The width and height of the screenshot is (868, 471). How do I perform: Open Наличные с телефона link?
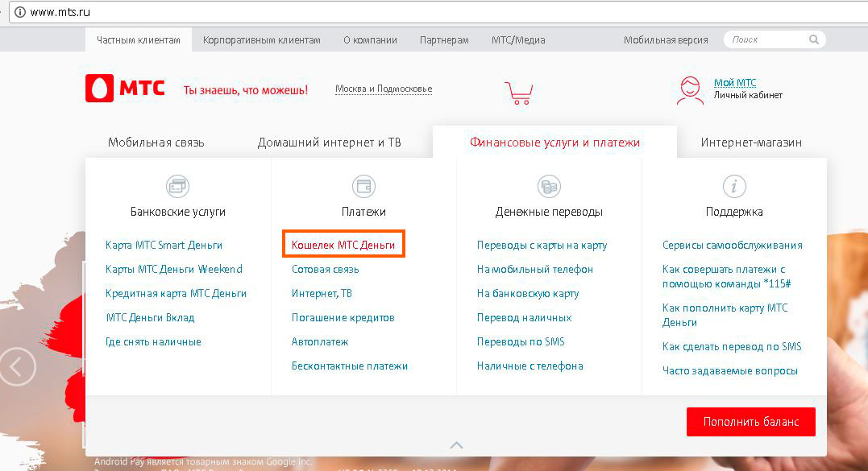click(530, 366)
